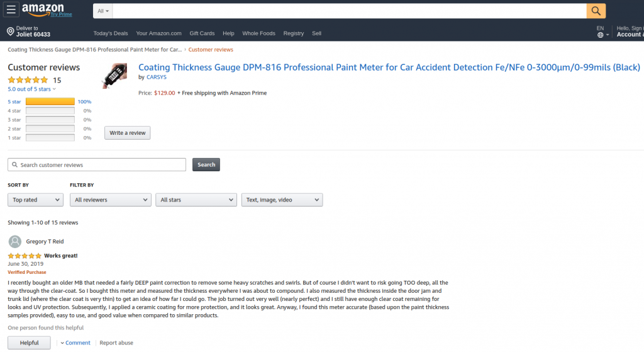Click the $129.00 price text
This screenshot has width=644, height=352.
165,93
